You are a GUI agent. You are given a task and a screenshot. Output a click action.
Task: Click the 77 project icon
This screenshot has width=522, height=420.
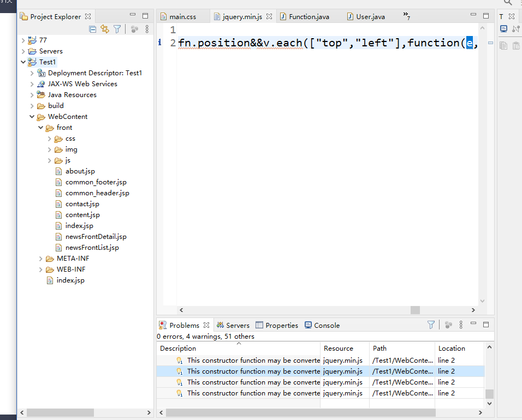32,40
